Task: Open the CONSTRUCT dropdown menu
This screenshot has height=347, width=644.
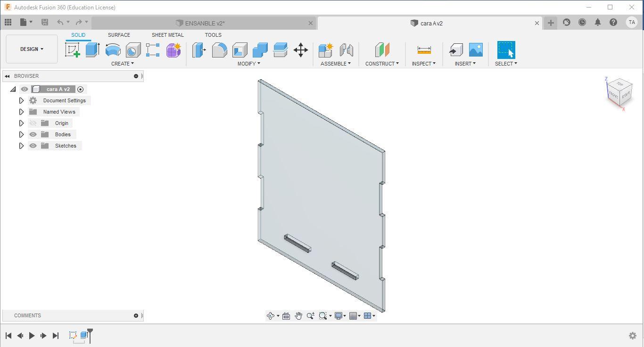Action: point(382,64)
